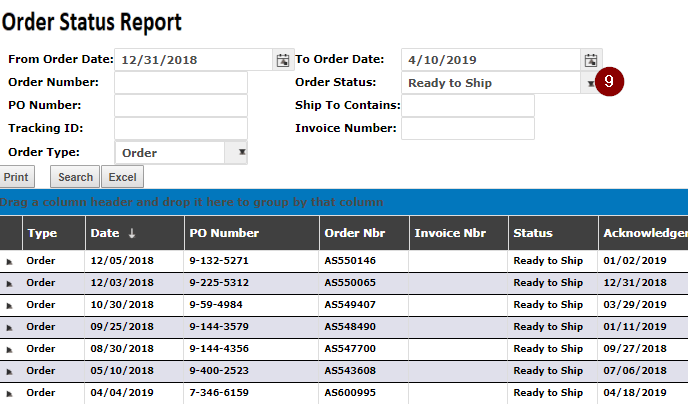This screenshot has height=404, width=688.
Task: Expand row for order AS550065
Action: pyautogui.click(x=9, y=283)
